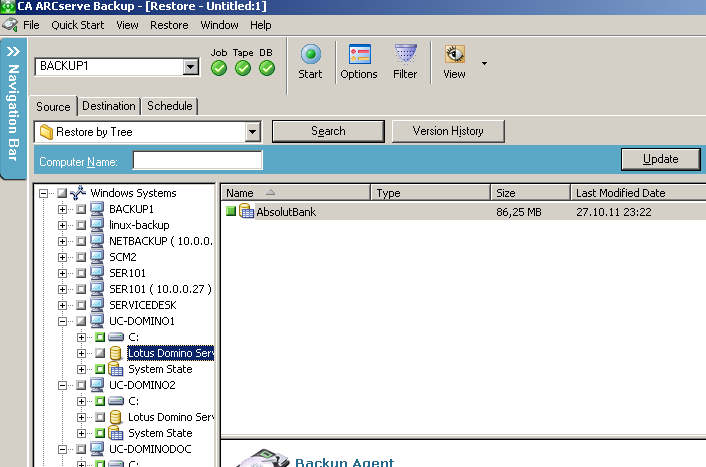Open the BACKUP1 server dropdown
Image resolution: width=706 pixels, height=467 pixels.
point(191,67)
